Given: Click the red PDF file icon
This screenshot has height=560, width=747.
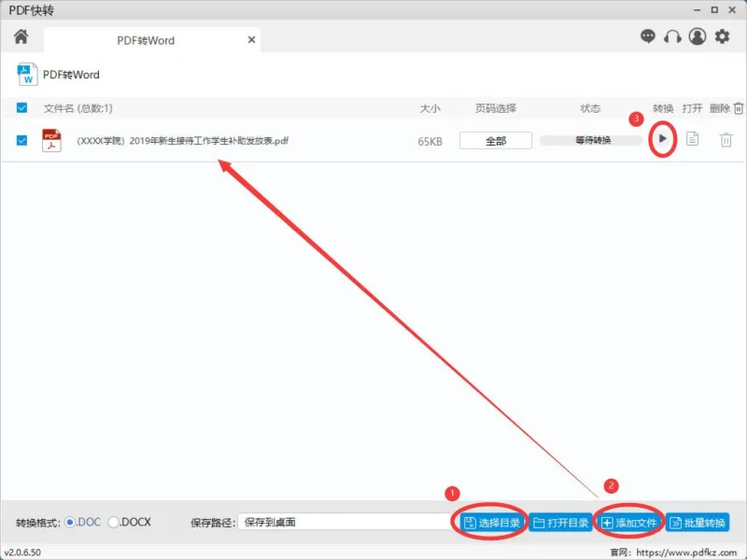Looking at the screenshot, I should 51,141.
